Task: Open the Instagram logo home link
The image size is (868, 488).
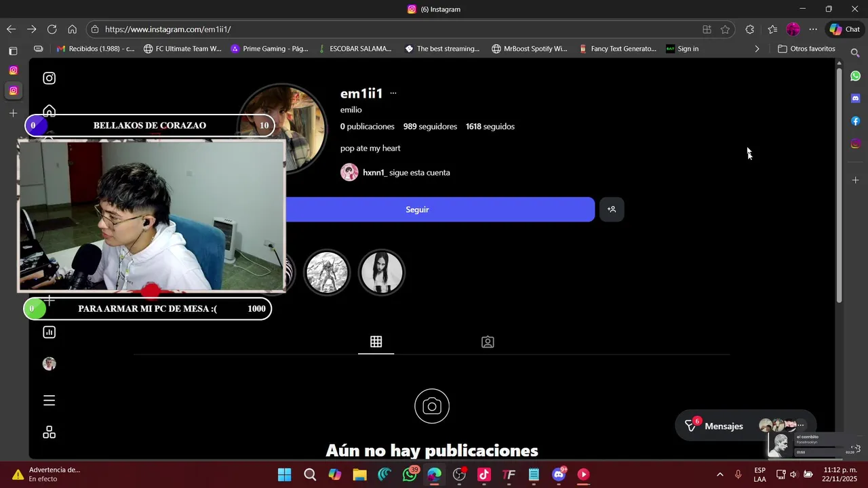Action: [50, 78]
